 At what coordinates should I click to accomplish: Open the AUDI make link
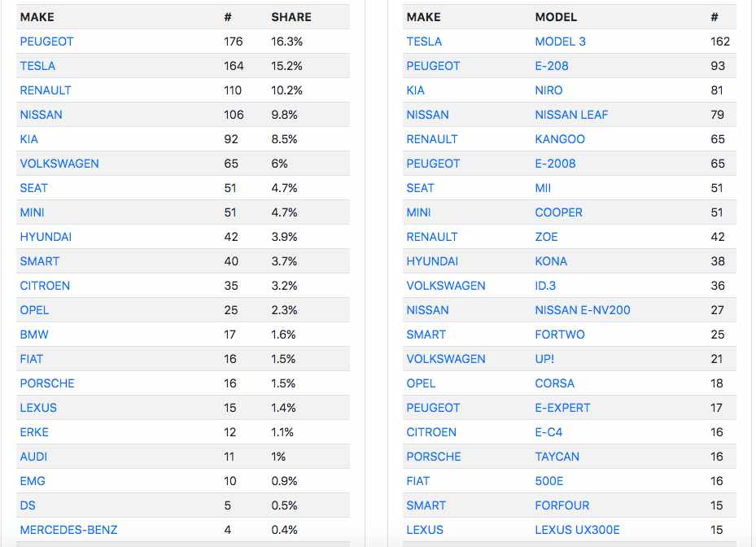[x=33, y=457]
